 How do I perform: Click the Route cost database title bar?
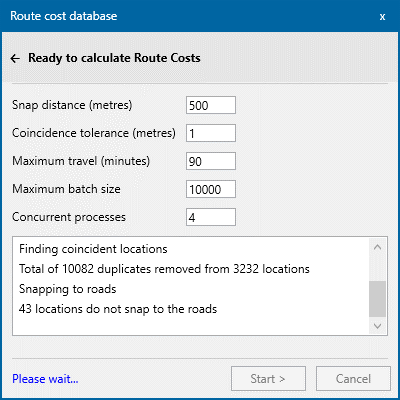click(x=190, y=16)
